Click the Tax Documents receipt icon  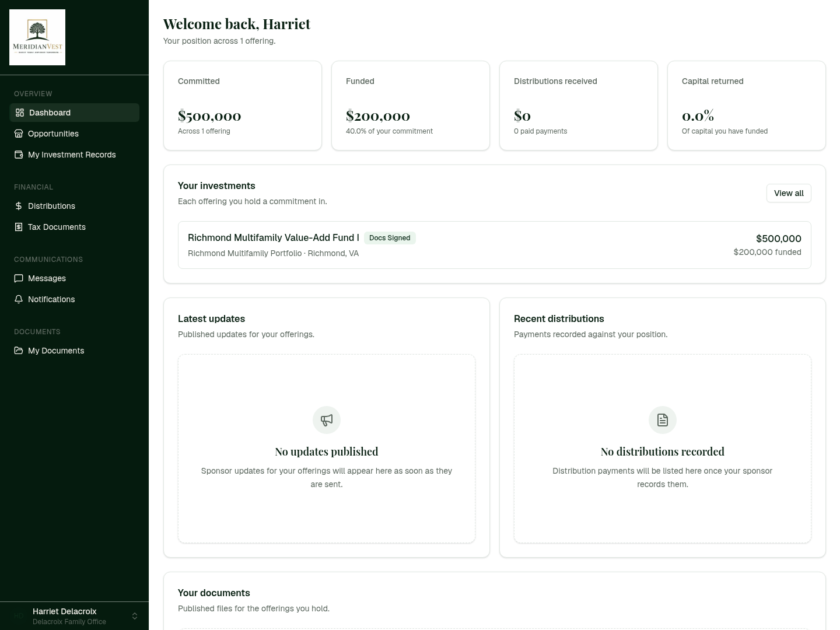[19, 227]
